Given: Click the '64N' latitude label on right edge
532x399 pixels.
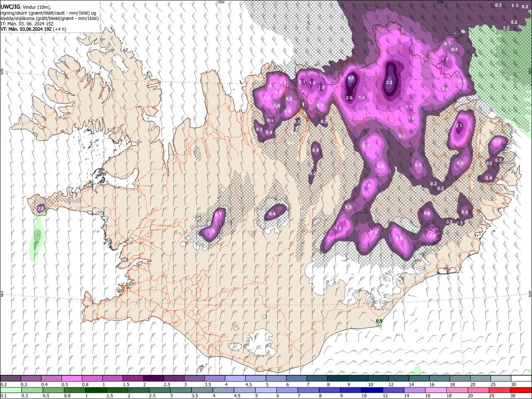Looking at the screenshot, I should click(x=530, y=294).
